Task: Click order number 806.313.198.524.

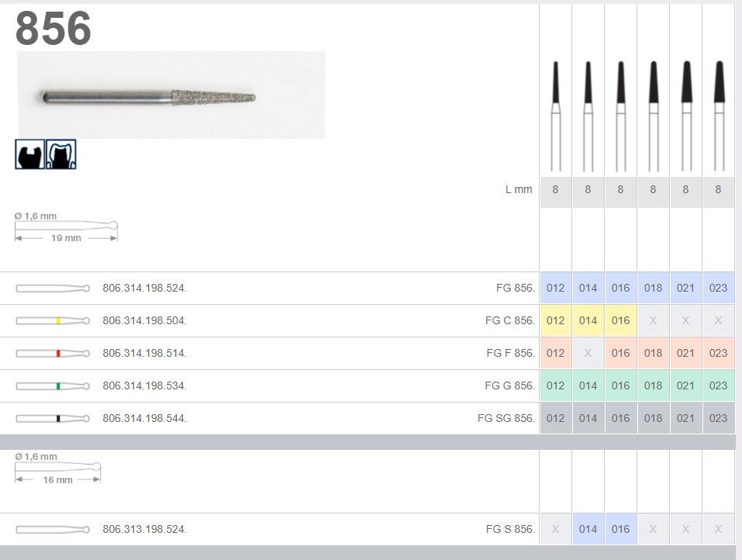Action: pyautogui.click(x=144, y=529)
